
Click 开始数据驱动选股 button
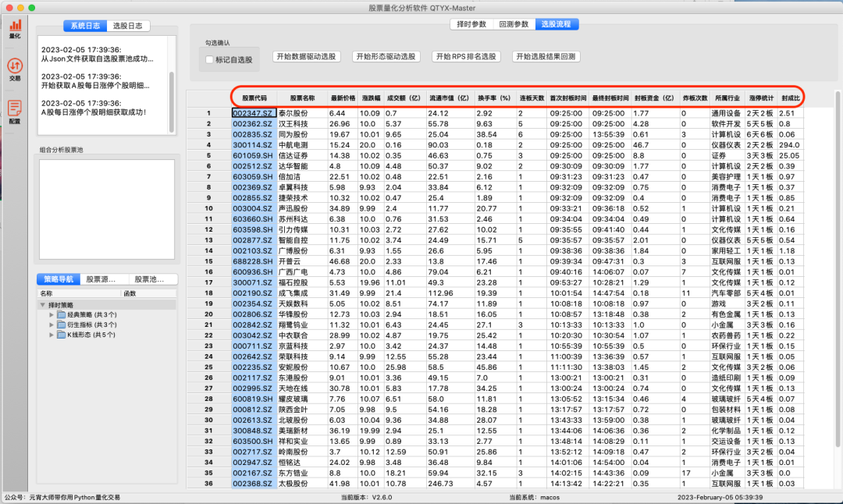pyautogui.click(x=307, y=56)
